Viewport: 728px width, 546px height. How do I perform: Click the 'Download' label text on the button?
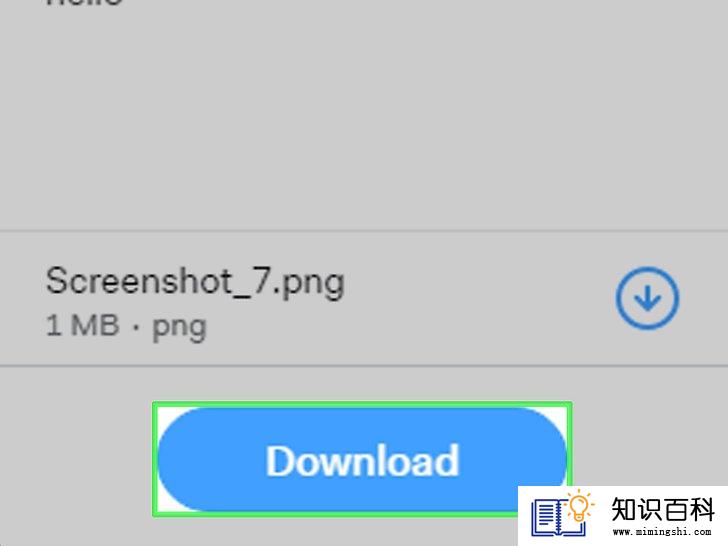pos(362,461)
